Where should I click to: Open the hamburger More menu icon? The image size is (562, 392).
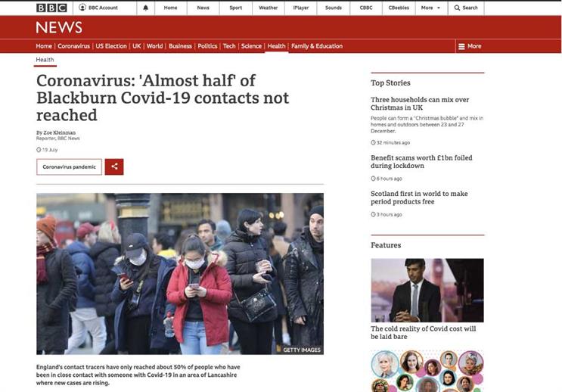coord(461,46)
